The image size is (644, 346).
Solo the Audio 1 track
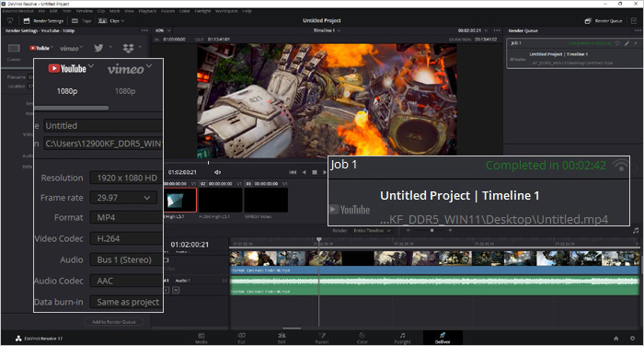(x=167, y=290)
